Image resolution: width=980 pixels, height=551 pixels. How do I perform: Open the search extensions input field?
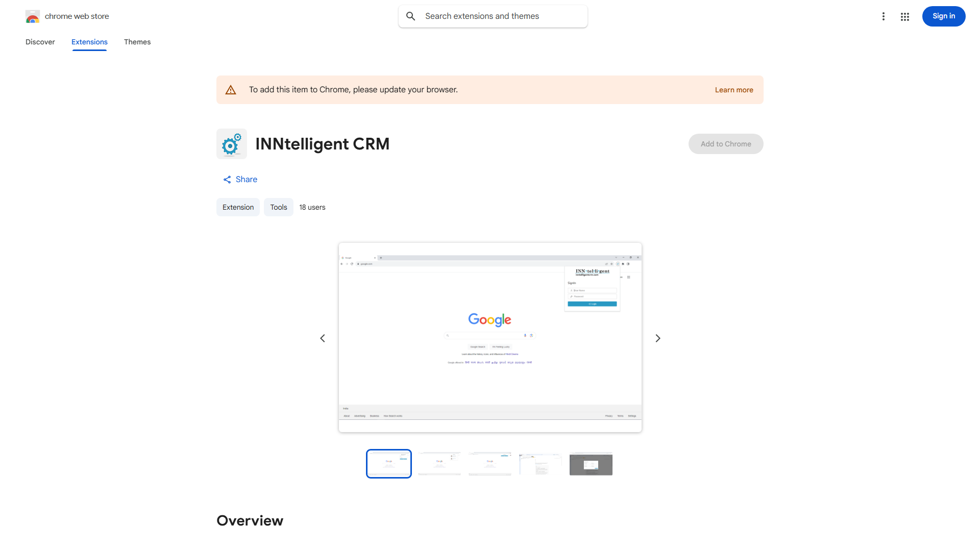(x=493, y=16)
